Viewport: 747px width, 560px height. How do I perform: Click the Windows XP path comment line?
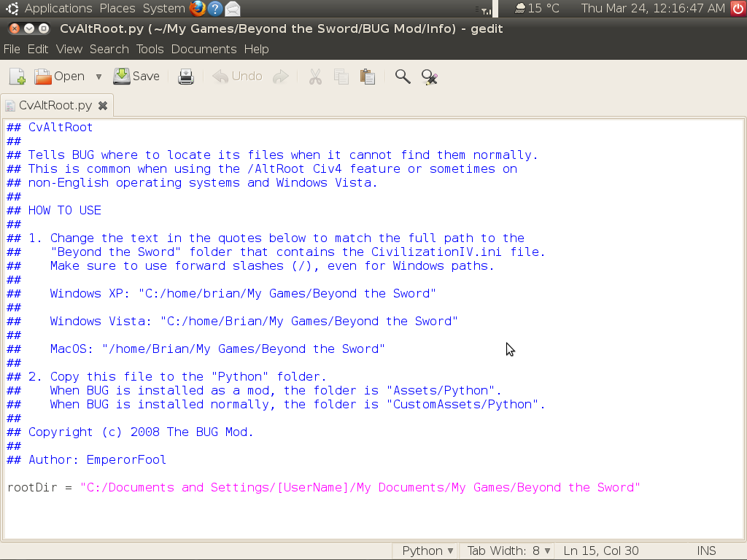221,294
